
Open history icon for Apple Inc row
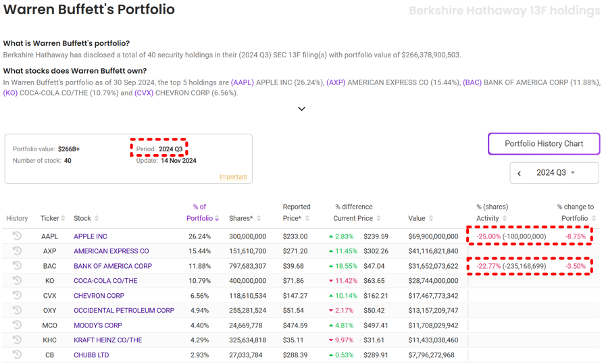(17, 236)
